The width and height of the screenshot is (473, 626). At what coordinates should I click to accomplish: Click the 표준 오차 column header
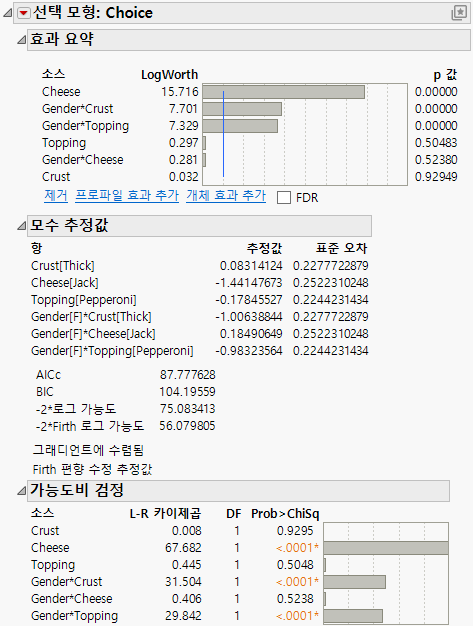coord(341,248)
